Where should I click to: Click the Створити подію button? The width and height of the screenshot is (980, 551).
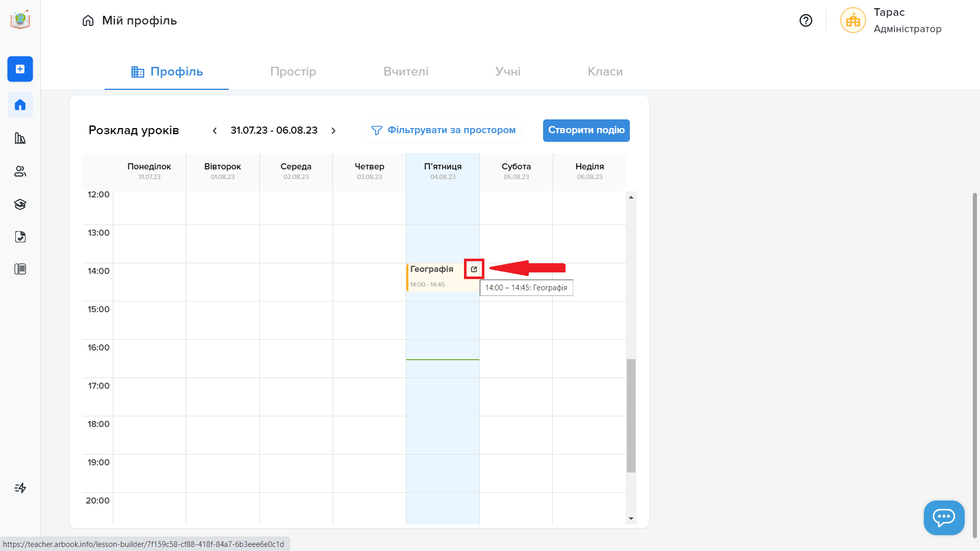586,130
